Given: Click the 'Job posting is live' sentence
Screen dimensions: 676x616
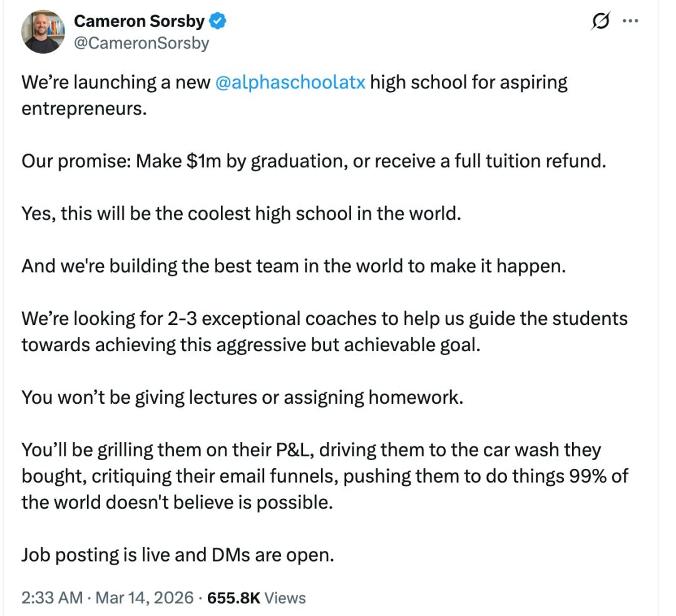Looking at the screenshot, I should (177, 555).
